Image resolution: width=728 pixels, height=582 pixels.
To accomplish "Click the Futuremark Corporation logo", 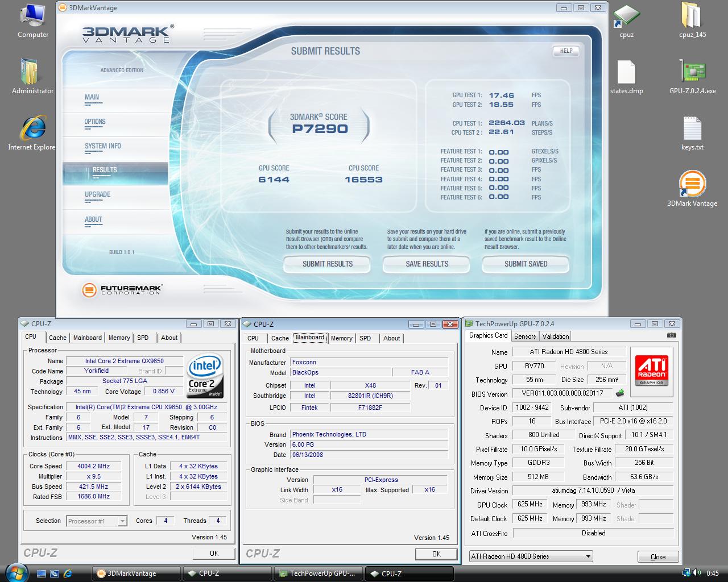I will click(122, 290).
